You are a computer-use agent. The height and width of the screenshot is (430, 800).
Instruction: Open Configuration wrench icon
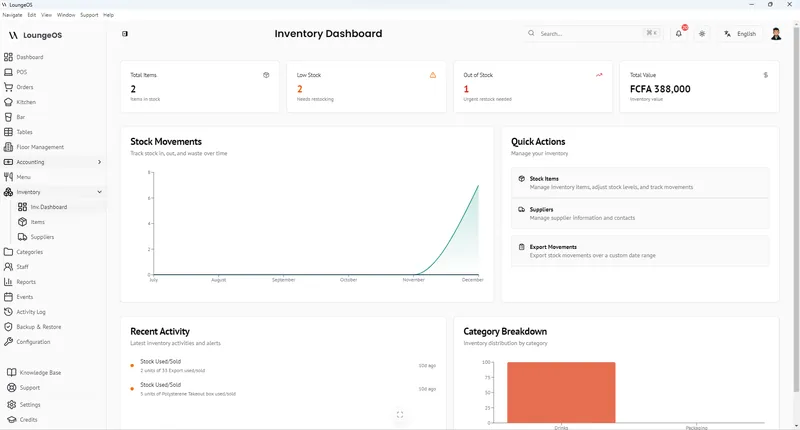click(x=8, y=342)
